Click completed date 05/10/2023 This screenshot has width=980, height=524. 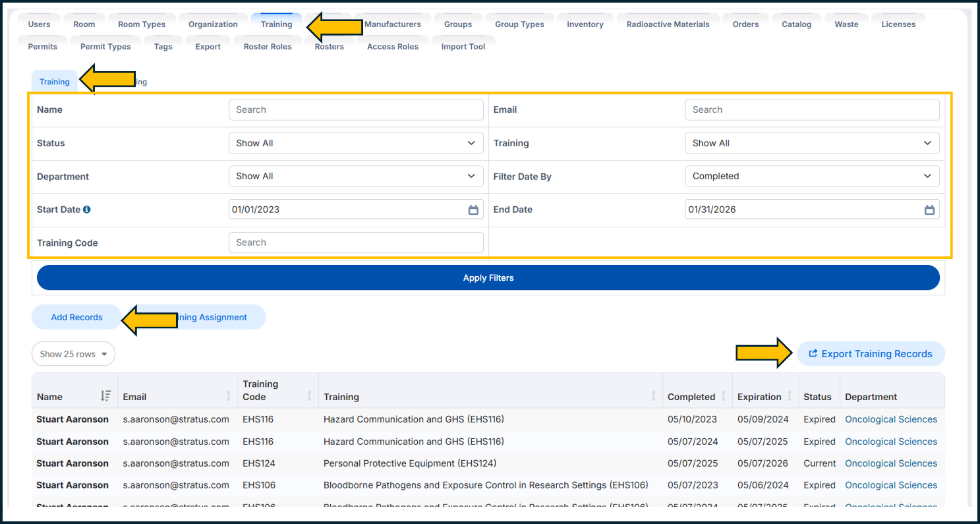click(693, 419)
